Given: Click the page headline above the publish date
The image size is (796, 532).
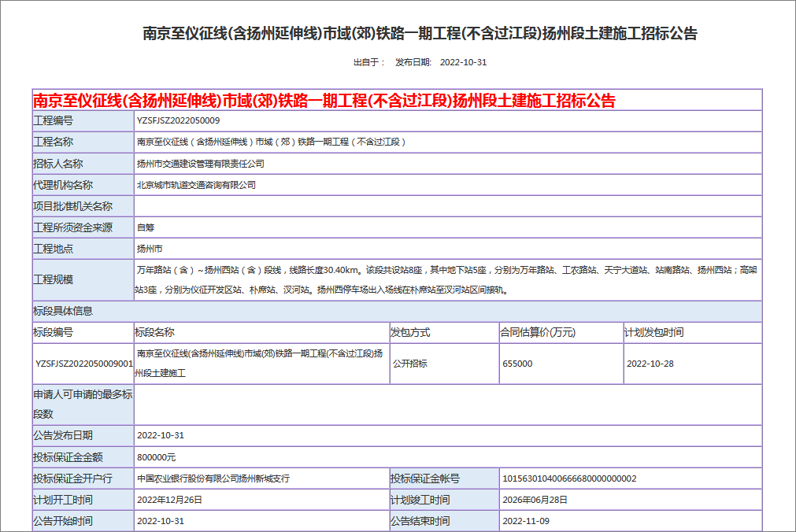Looking at the screenshot, I should [420, 34].
